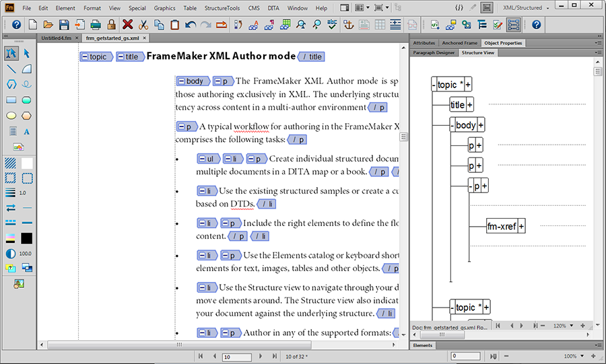606x364 pixels.
Task: Click the red Delete X icon
Action: (127, 25)
